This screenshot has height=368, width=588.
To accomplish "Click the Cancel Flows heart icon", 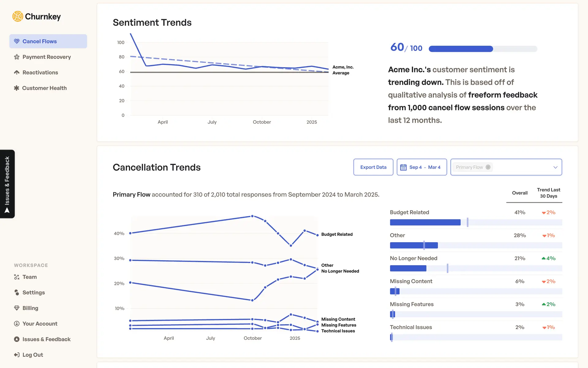I will coord(17,41).
